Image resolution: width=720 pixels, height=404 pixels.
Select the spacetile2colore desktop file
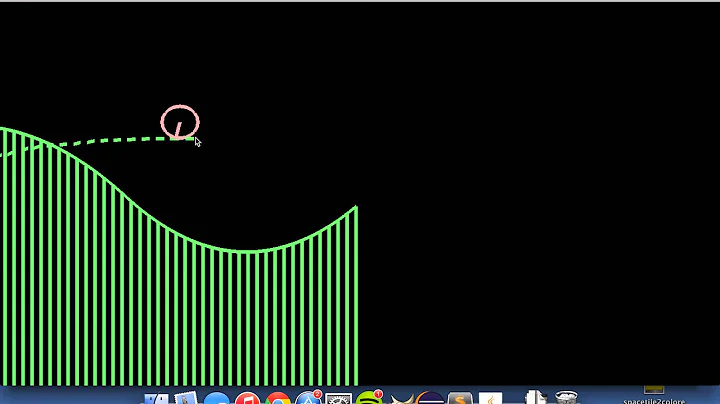click(654, 396)
